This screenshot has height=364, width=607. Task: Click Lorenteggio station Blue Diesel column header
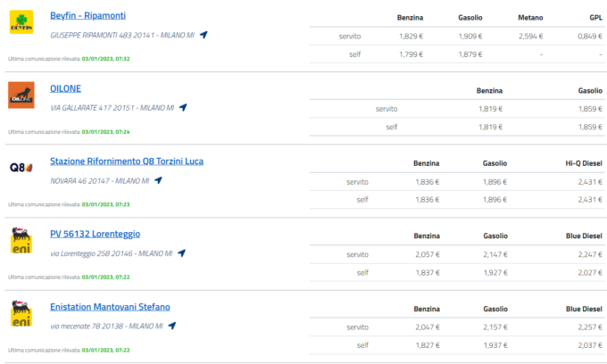(x=584, y=236)
